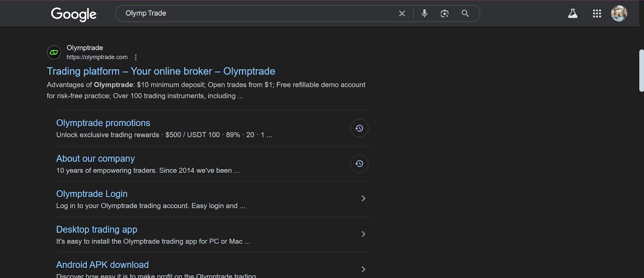Open Search Labs flask icon
644x278 pixels.
(x=573, y=14)
